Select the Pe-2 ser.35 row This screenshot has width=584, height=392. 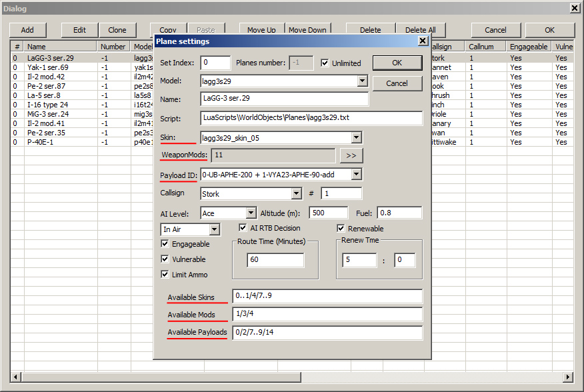coord(82,133)
